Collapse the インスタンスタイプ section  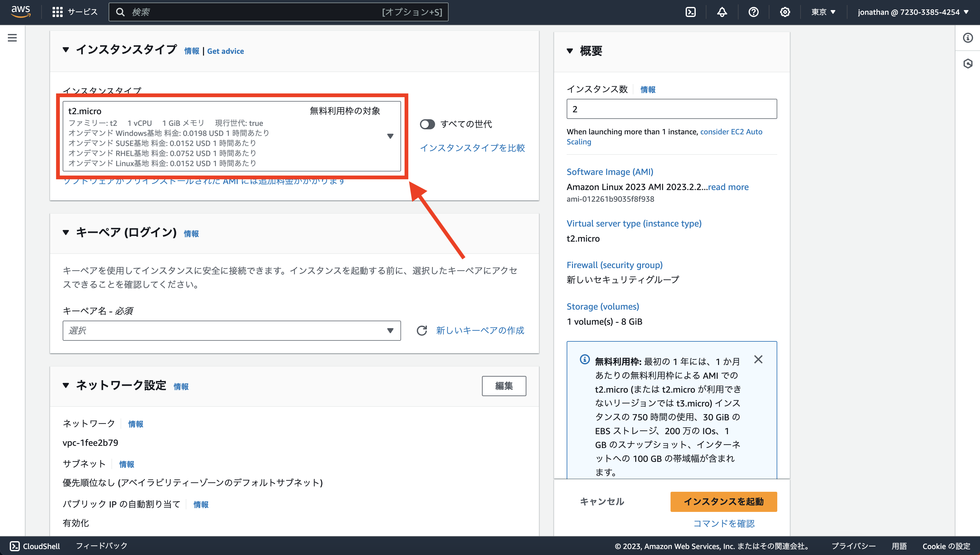click(x=65, y=50)
